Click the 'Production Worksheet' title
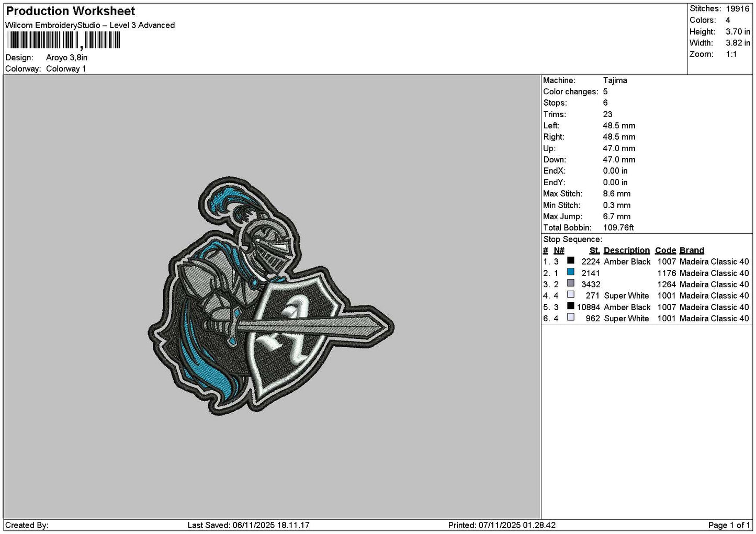Image resolution: width=756 pixels, height=534 pixels. [x=71, y=11]
